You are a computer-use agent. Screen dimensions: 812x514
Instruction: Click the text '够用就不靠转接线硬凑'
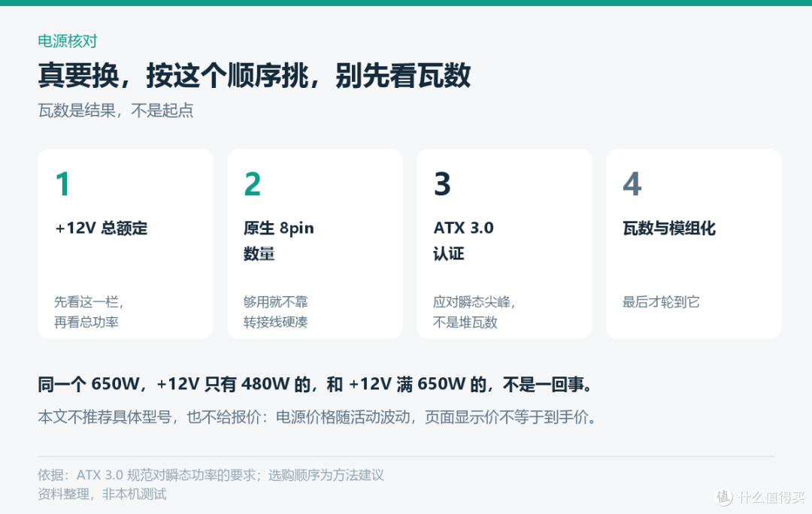[x=275, y=312]
